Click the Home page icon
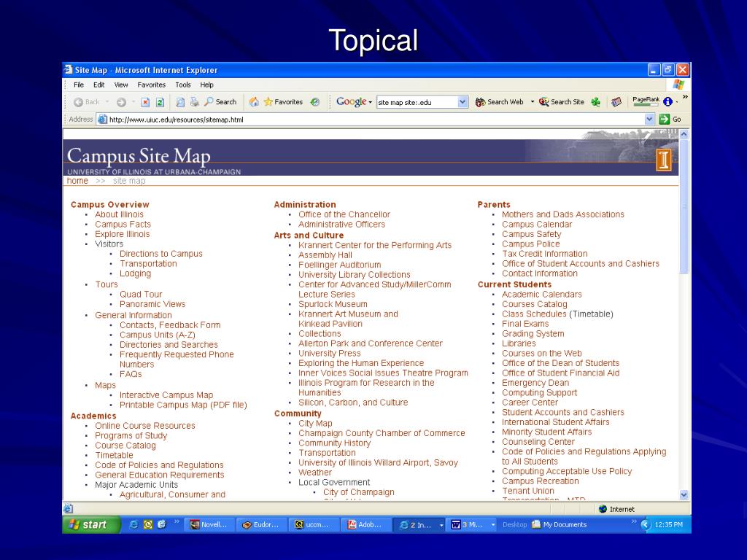747x560 pixels. click(255, 102)
